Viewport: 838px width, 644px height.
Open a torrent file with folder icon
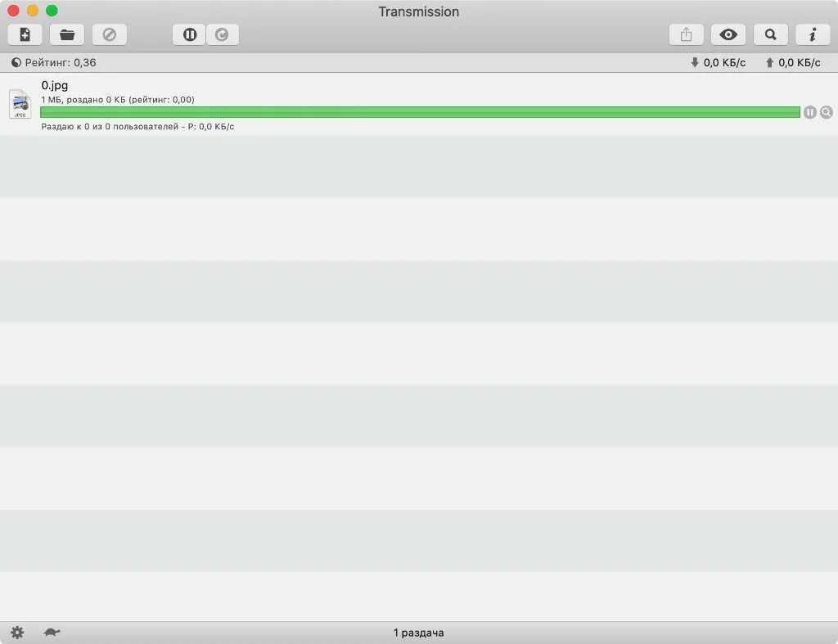67,34
